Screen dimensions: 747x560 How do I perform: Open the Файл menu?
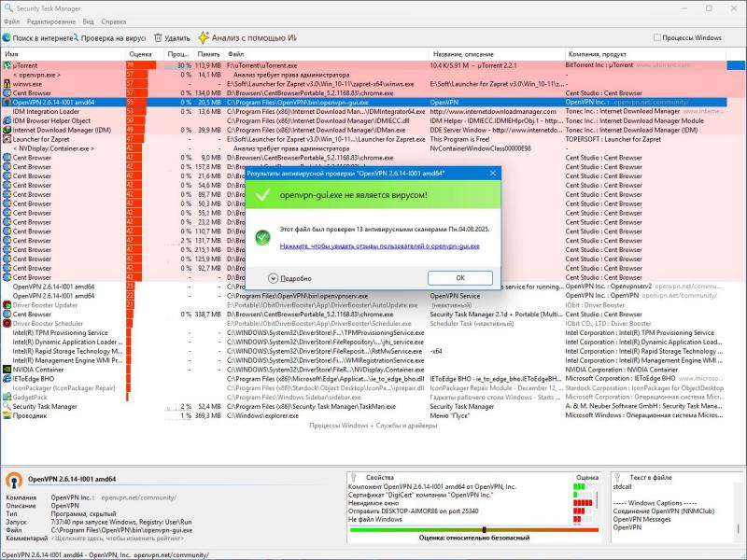coord(11,21)
